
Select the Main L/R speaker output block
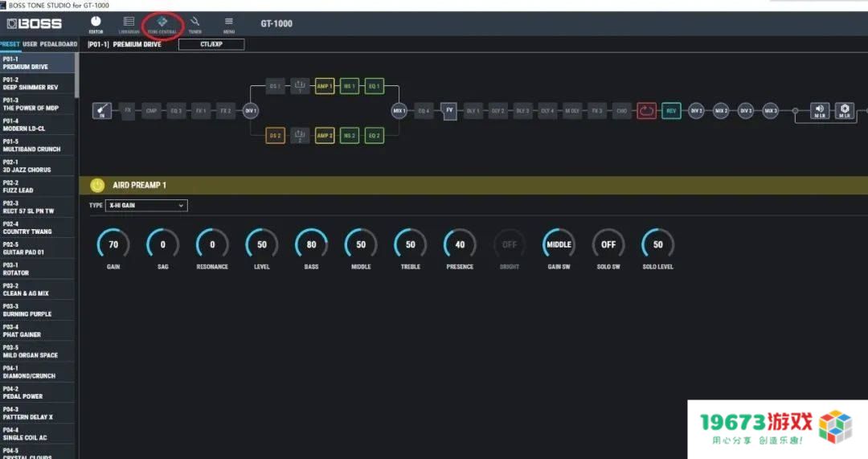pos(820,111)
